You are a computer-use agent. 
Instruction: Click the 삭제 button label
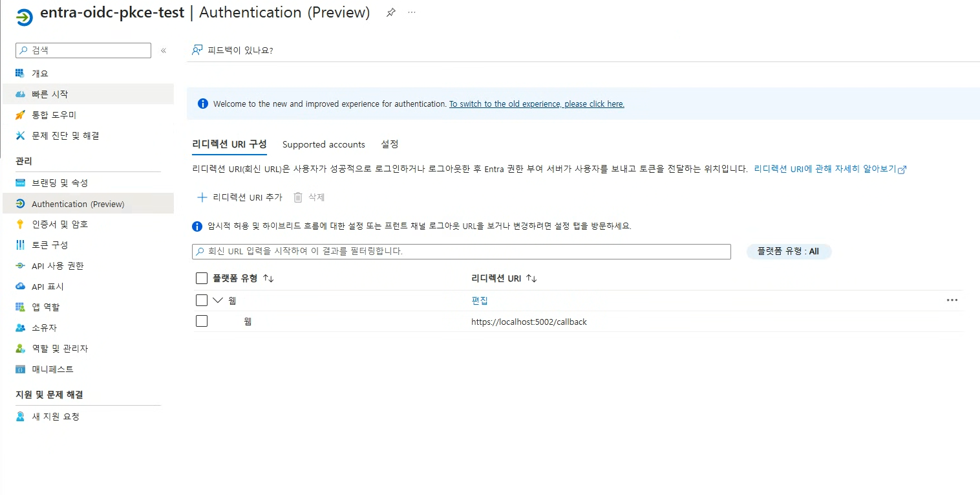coord(316,197)
